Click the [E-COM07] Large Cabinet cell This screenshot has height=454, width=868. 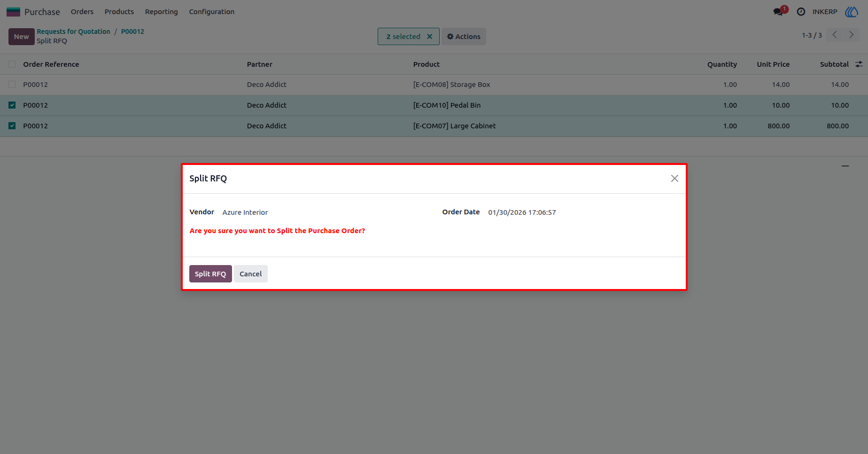point(454,126)
